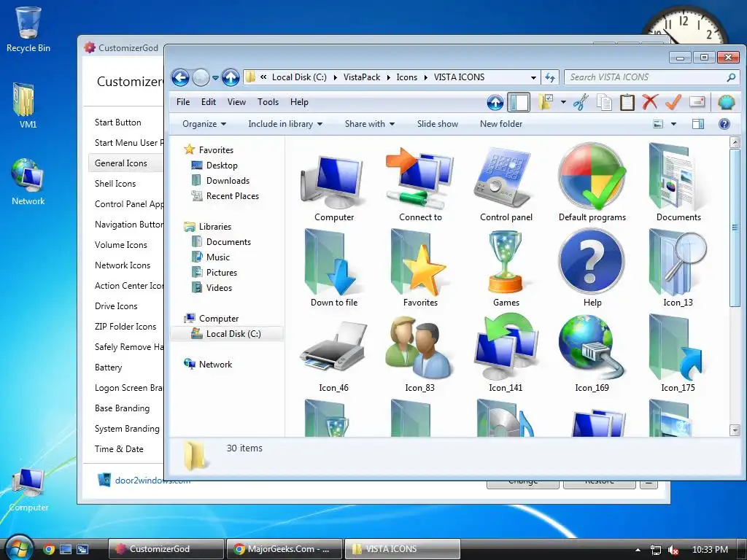Click the Windows Start orb

20,548
